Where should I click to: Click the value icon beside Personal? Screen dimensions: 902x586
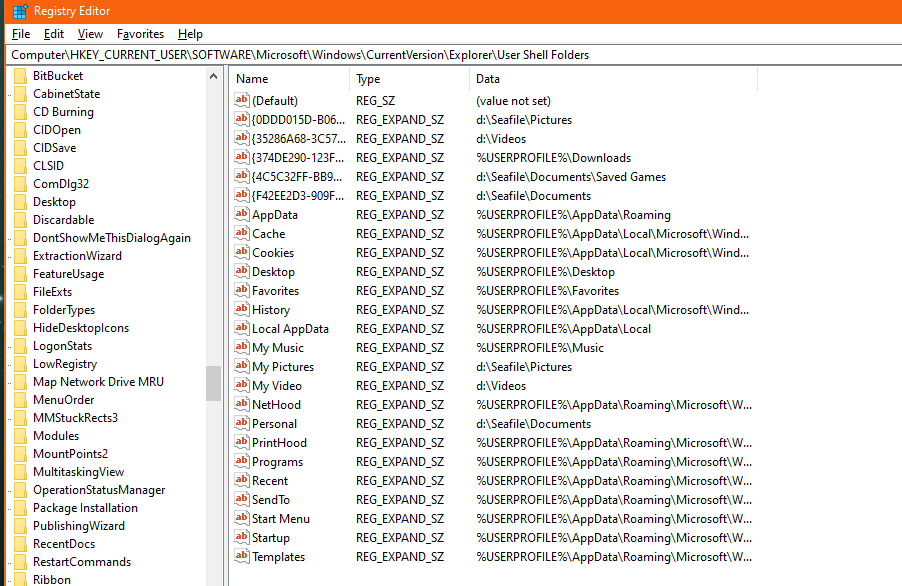tap(241, 423)
